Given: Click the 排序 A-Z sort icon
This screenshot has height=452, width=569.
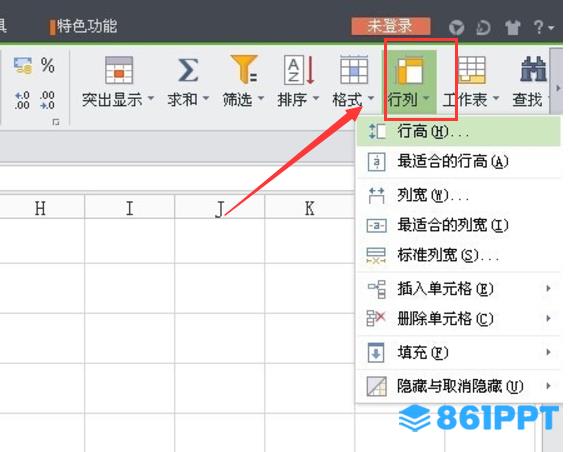Looking at the screenshot, I should coord(299,70).
